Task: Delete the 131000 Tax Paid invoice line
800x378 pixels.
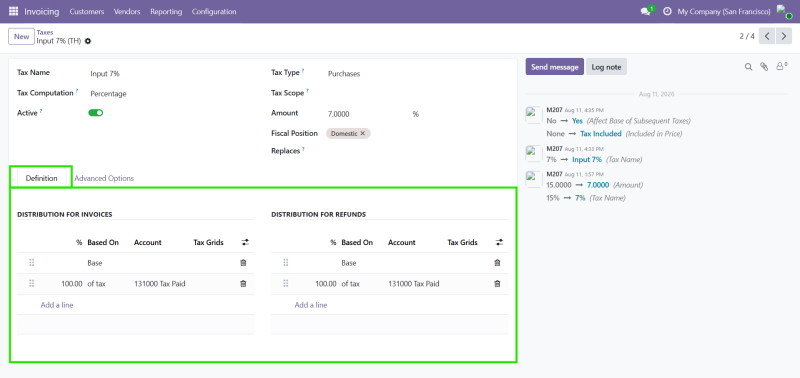Action: [x=243, y=284]
